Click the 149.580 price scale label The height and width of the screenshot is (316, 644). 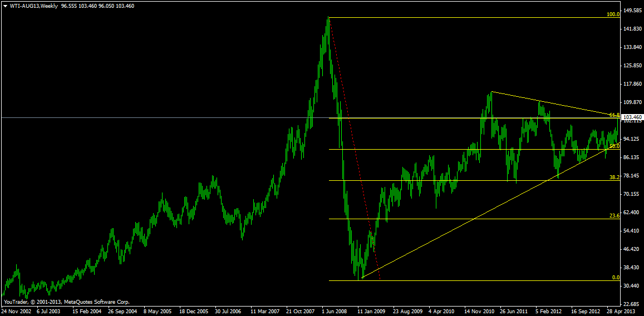[633, 11]
